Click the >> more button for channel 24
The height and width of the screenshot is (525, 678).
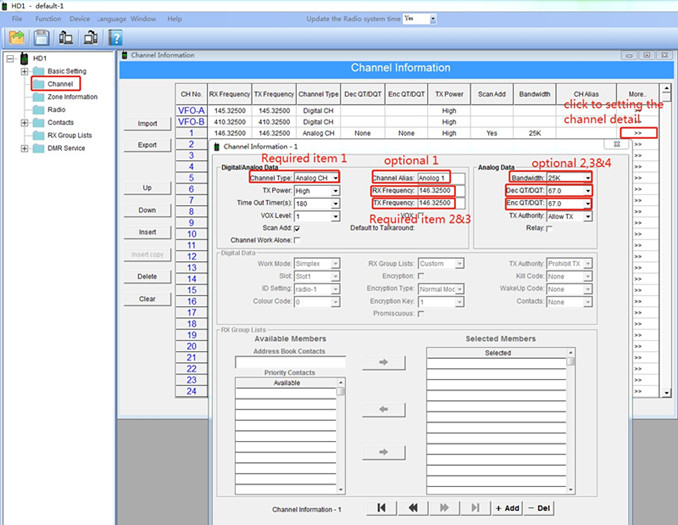tap(638, 391)
